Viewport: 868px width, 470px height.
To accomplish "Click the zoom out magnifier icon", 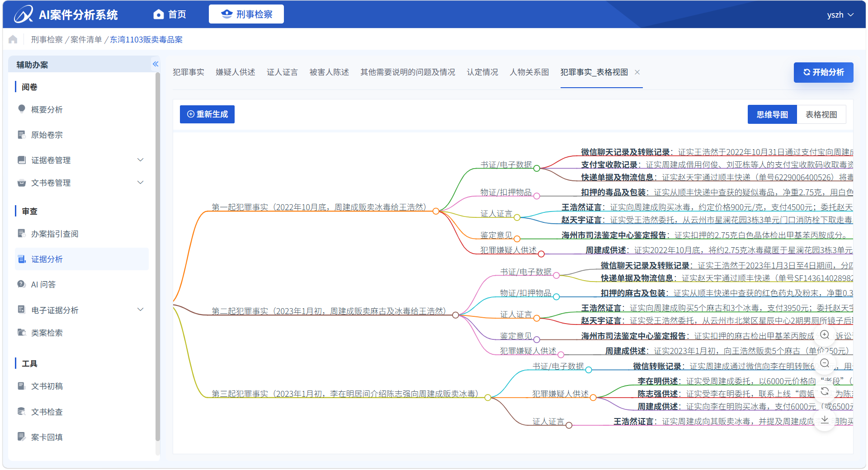I will [825, 363].
